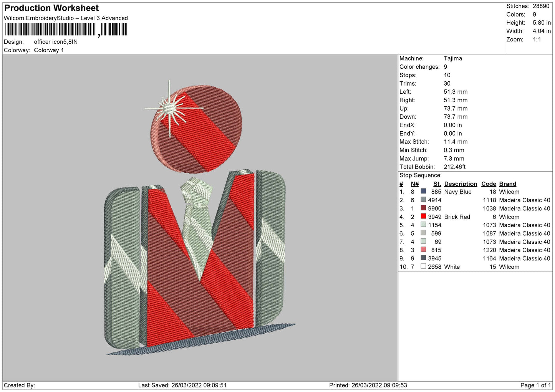Click the 'Brick Red' description in row 4
Image resolution: width=555 pixels, height=392 pixels.
[457, 217]
